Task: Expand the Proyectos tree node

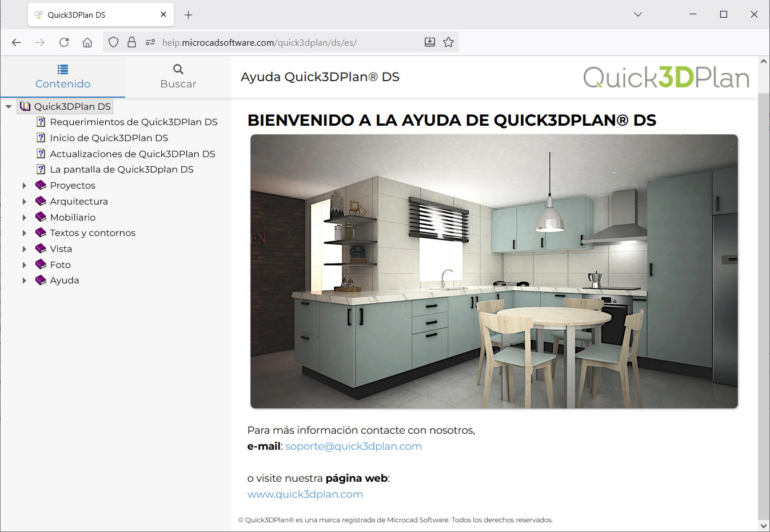Action: [x=24, y=186]
